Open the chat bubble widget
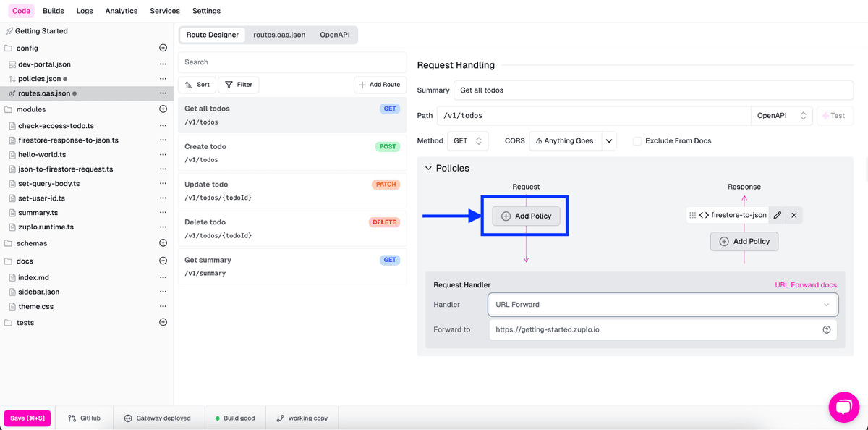 pos(844,407)
